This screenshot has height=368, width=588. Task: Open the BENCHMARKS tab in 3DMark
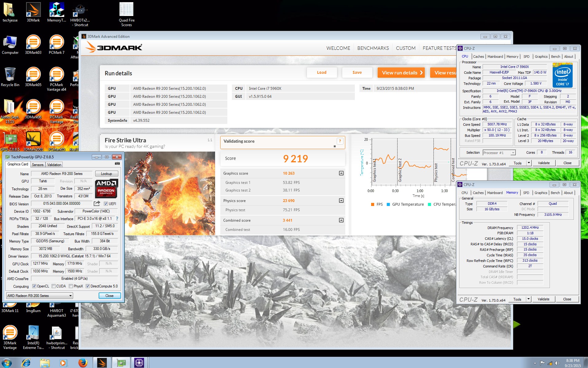[373, 48]
